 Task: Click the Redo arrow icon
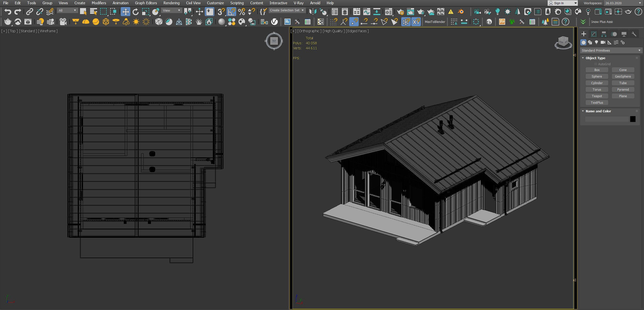[18, 12]
